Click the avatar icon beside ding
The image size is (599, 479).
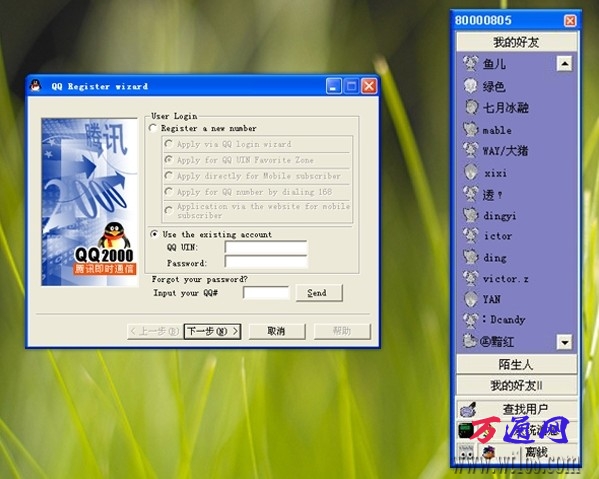[471, 257]
